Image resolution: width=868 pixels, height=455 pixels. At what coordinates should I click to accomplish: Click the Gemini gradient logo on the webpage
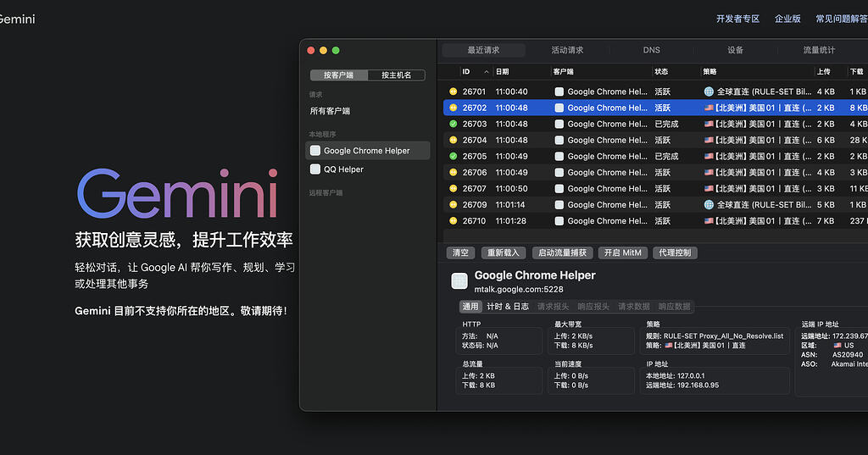click(x=177, y=194)
